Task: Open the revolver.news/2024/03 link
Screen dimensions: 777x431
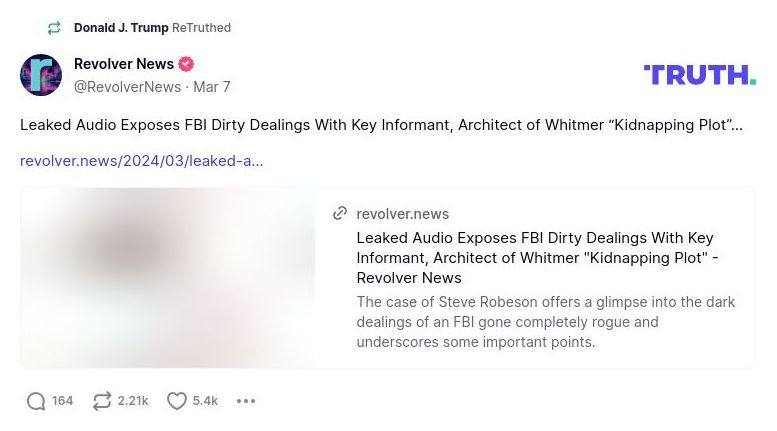Action: [x=141, y=161]
